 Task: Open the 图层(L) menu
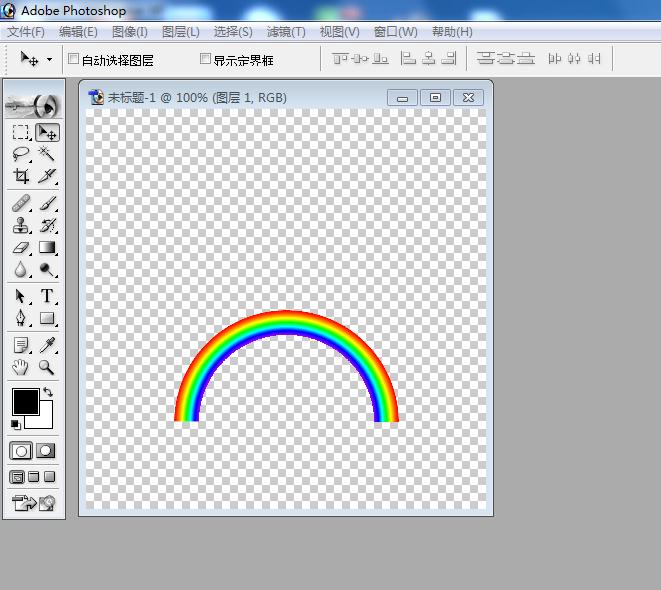tap(181, 32)
